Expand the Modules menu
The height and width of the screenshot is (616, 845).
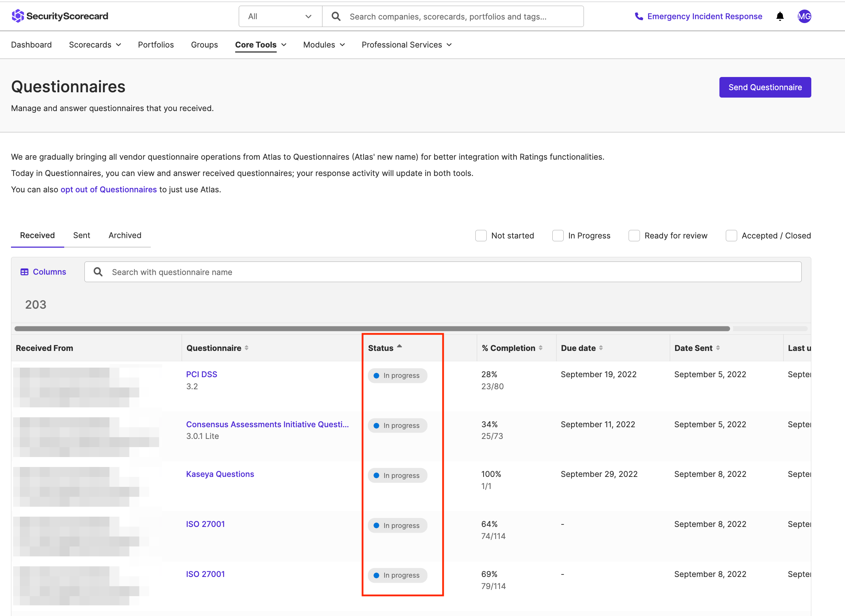324,45
